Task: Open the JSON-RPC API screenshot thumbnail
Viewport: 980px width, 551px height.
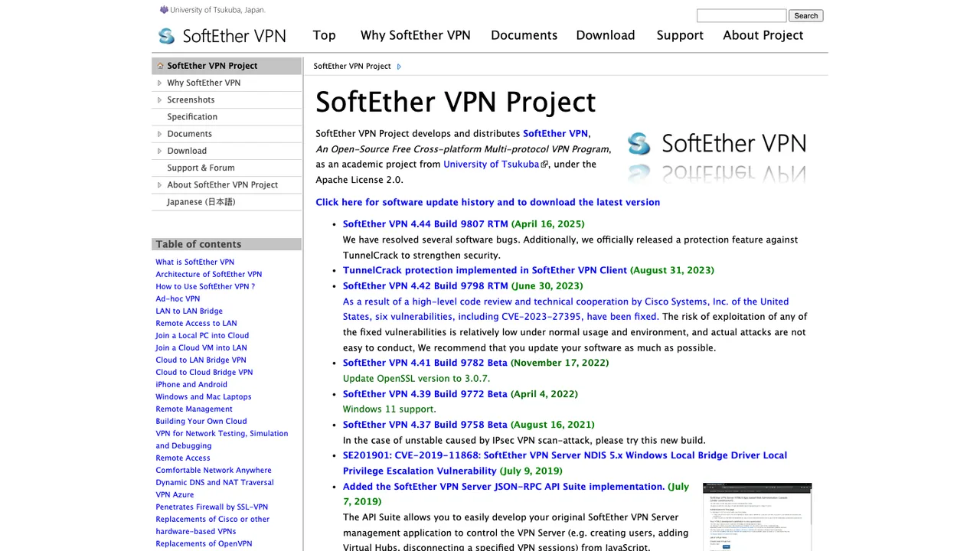Action: pyautogui.click(x=757, y=517)
